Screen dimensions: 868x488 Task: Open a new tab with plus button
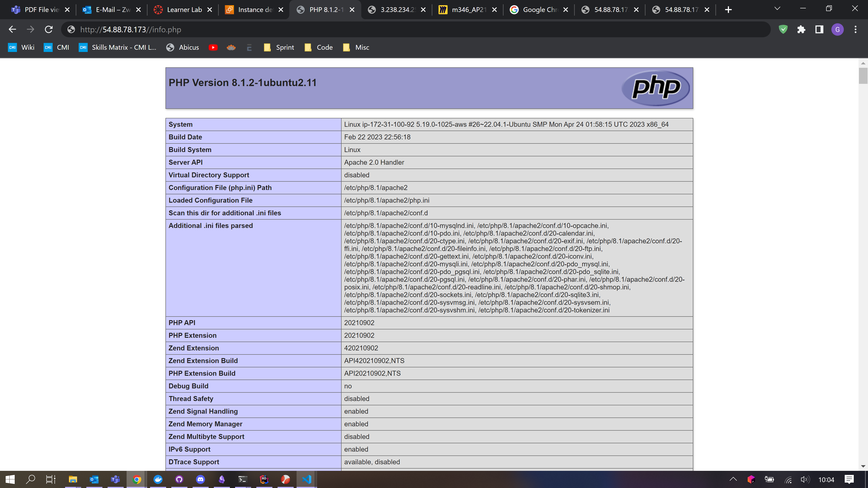[728, 10]
